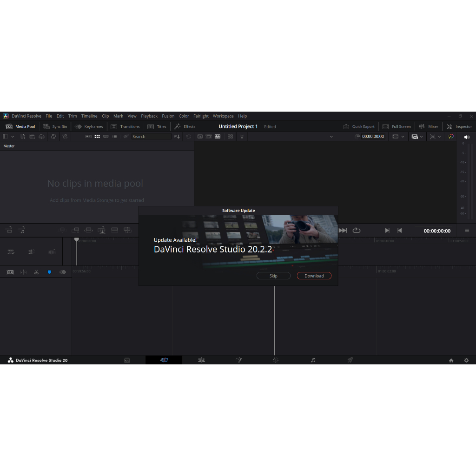
Task: Open the Edit menu
Action: [x=60, y=116]
